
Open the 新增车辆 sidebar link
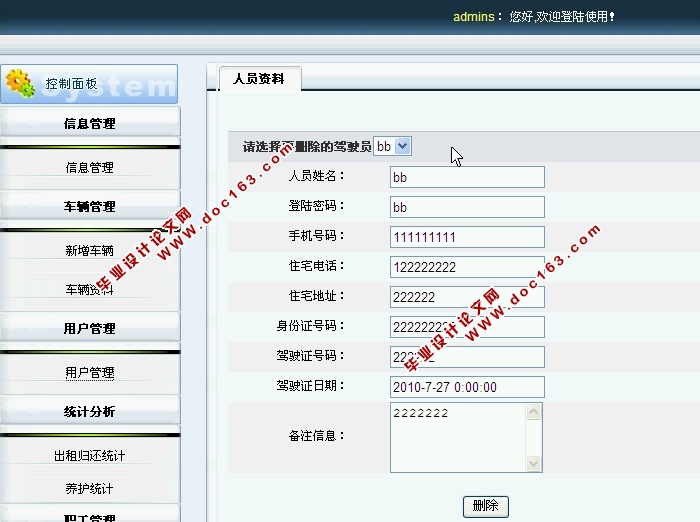click(x=90, y=251)
